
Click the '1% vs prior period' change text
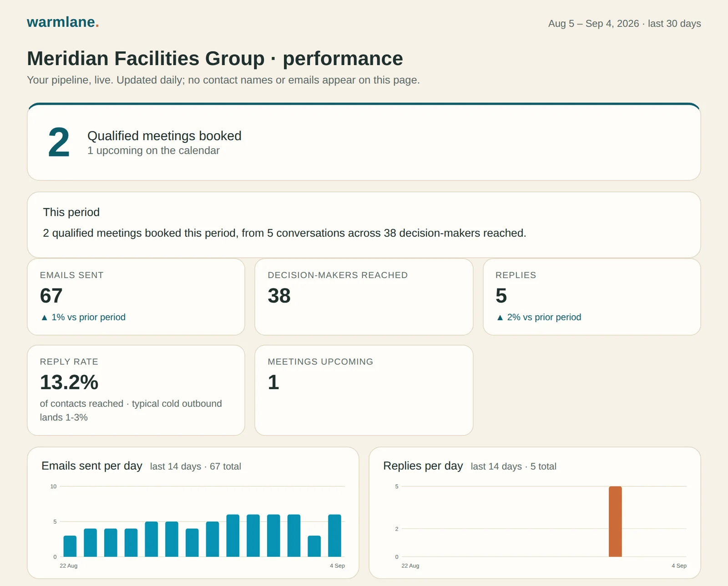coord(88,318)
